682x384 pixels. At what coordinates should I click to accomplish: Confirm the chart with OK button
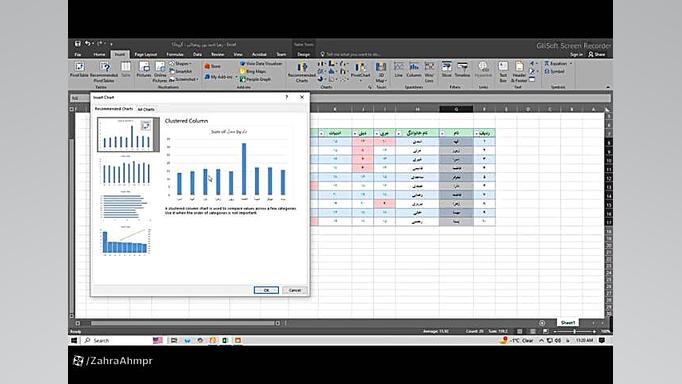(266, 290)
